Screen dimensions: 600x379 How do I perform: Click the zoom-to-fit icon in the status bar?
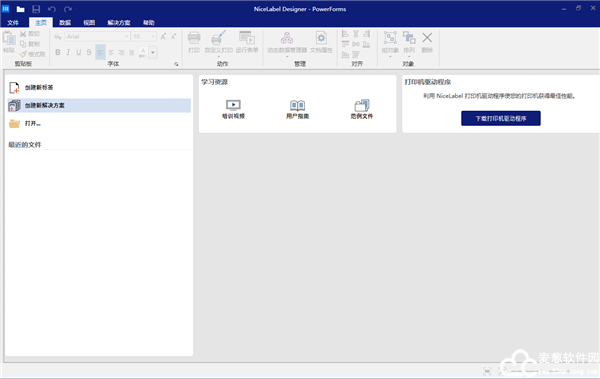pos(487,371)
